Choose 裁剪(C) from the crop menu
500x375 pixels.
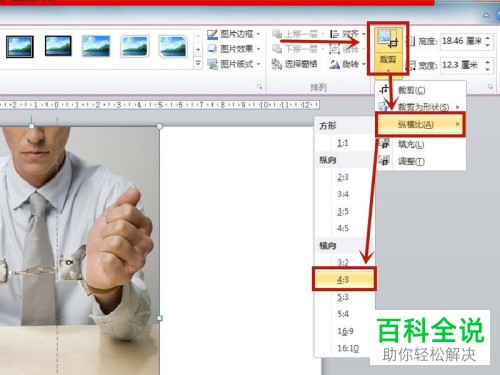(x=420, y=90)
